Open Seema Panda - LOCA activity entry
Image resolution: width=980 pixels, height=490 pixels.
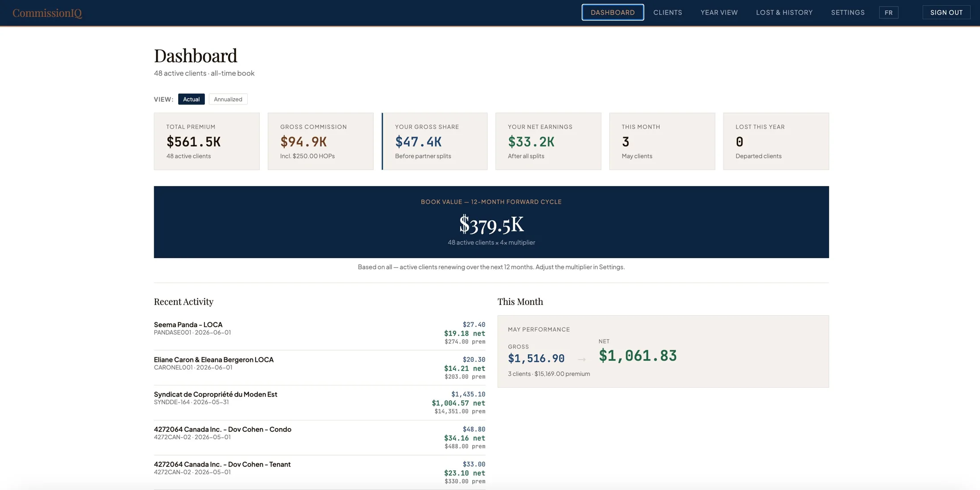(319, 333)
